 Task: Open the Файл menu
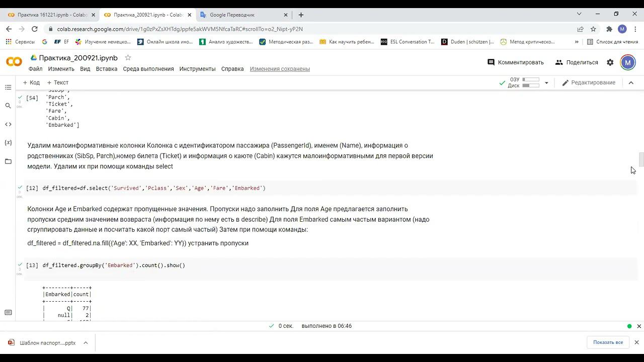point(35,69)
